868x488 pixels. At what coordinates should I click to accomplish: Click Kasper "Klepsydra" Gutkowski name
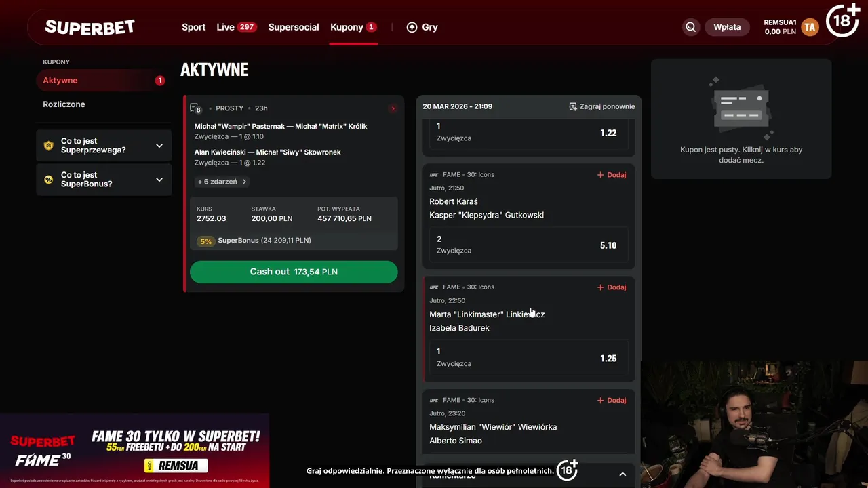(x=486, y=215)
